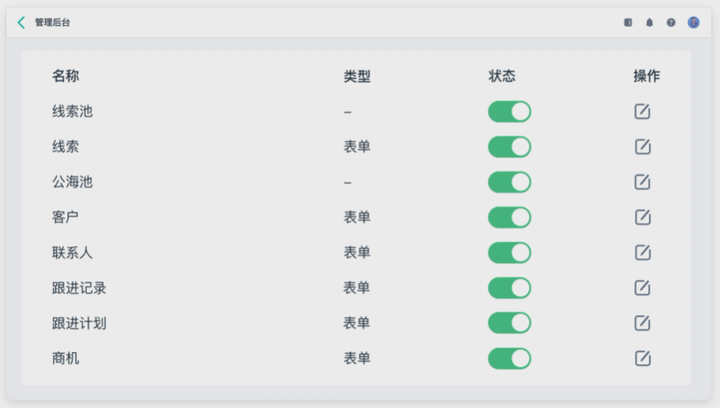The width and height of the screenshot is (720, 408).
Task: Disable the 线索池 status switch
Action: pos(509,112)
